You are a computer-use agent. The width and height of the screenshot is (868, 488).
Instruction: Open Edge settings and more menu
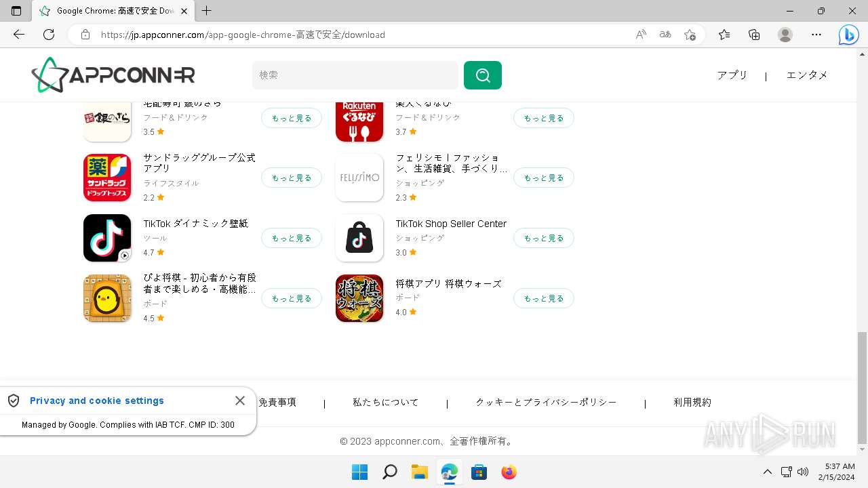[816, 35]
